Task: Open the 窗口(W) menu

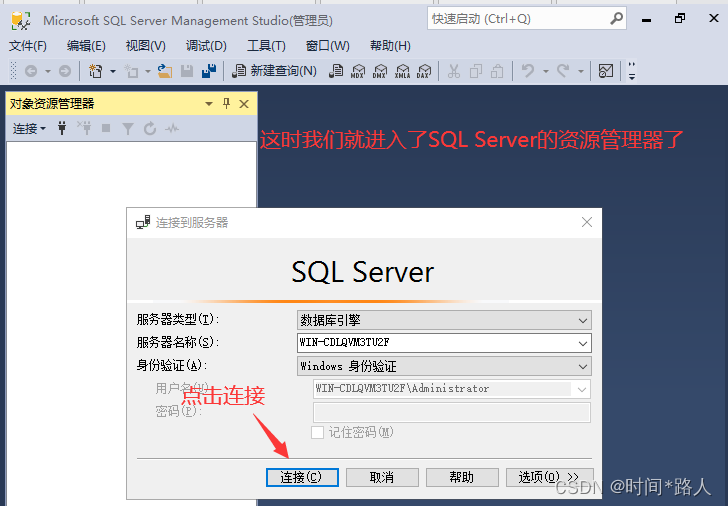Action: (327, 45)
